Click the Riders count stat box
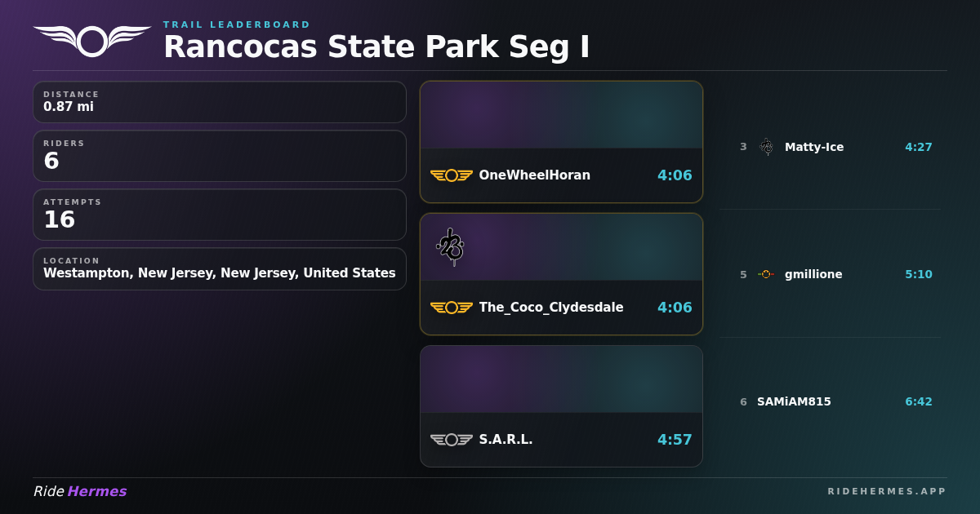This screenshot has width=980, height=514. pos(220,156)
